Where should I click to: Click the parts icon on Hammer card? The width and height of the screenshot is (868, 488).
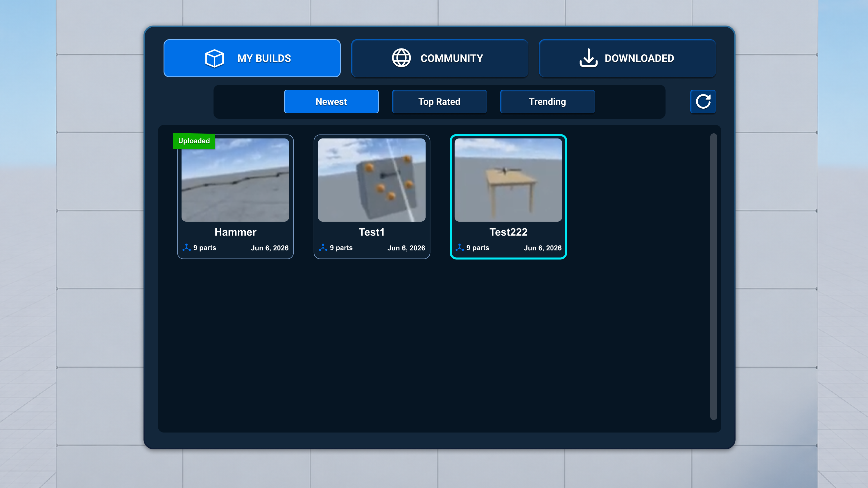point(186,248)
